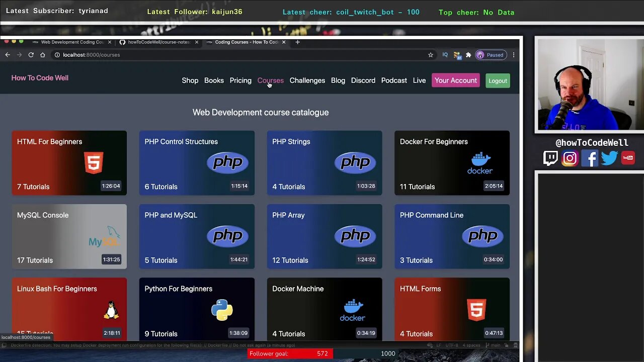Click the HTML5 logo on HTML For Beginners
644x362 pixels.
94,163
